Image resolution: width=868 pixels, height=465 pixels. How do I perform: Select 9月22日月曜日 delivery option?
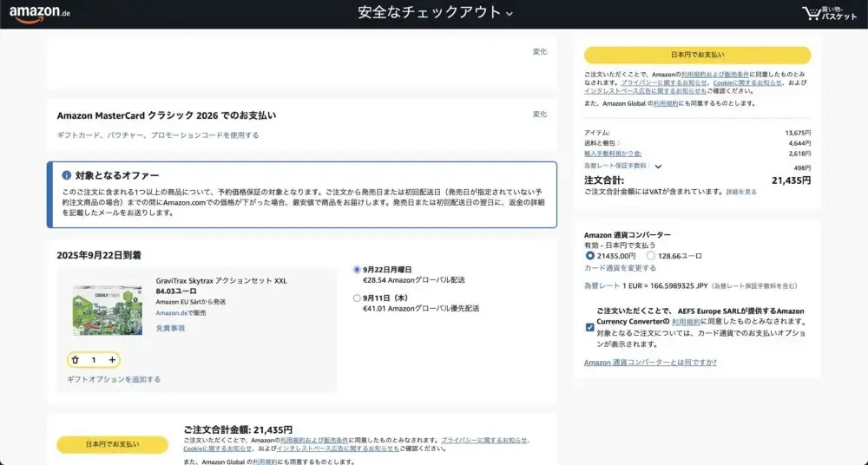(357, 270)
